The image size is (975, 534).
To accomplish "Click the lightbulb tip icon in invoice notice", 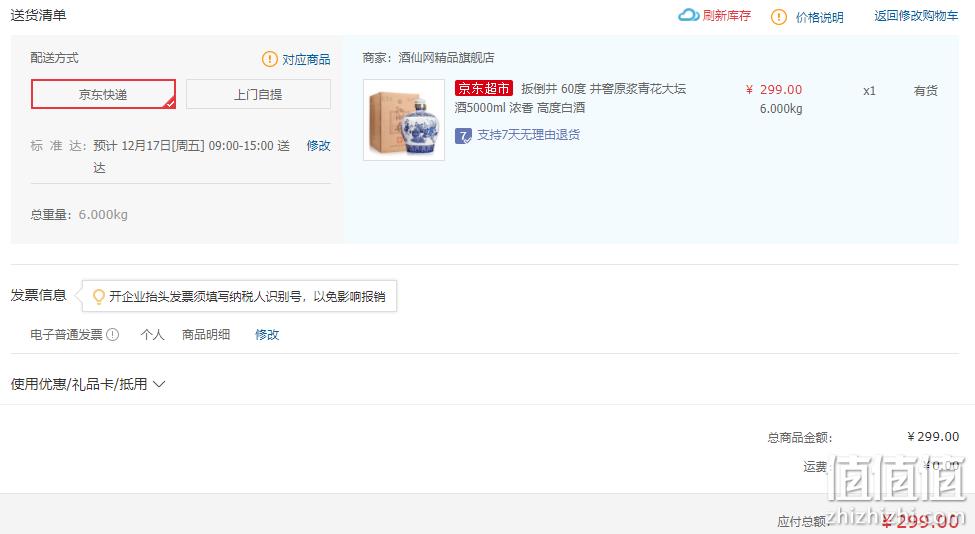I will pyautogui.click(x=98, y=297).
